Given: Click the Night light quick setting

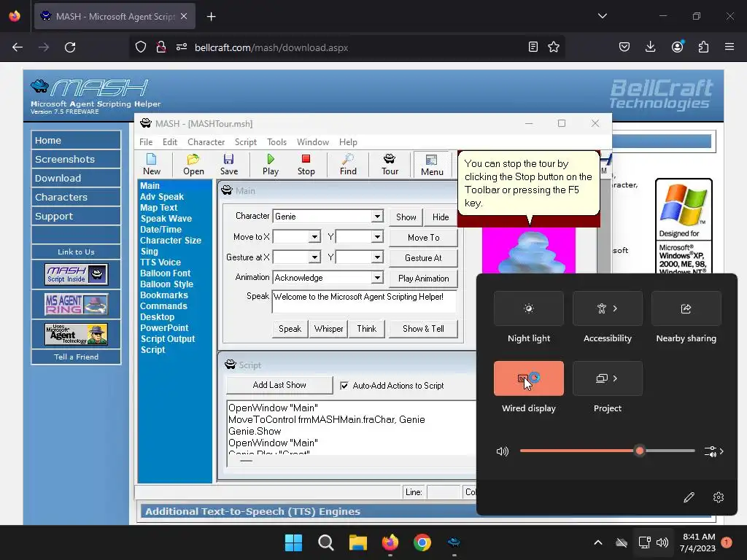Looking at the screenshot, I should (529, 308).
